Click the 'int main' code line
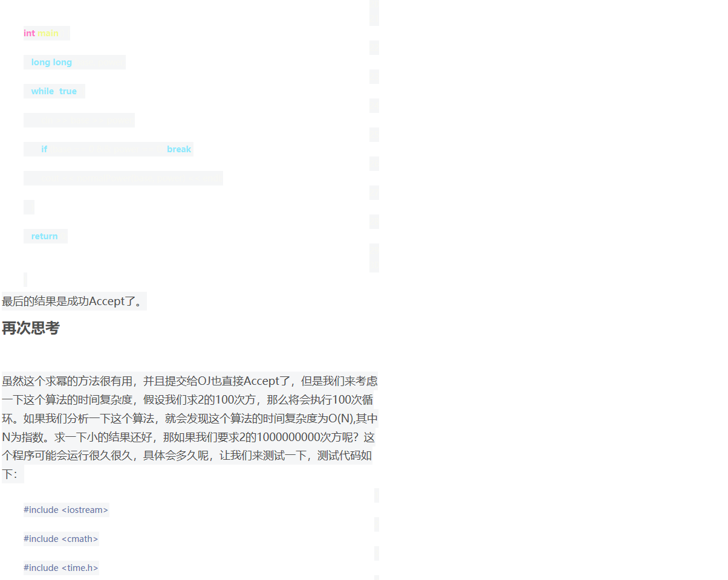The image size is (728, 580). click(47, 33)
